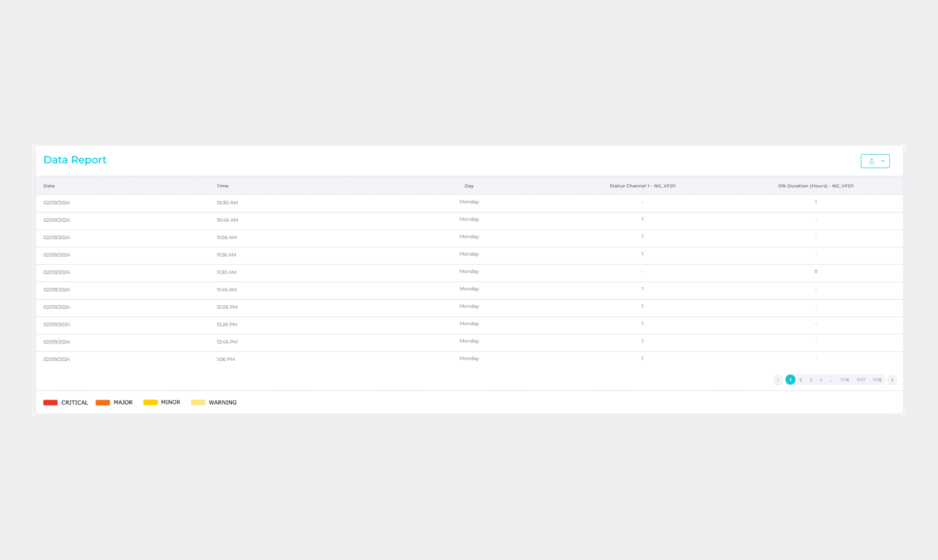Select page 1716 in pagination

[x=845, y=380]
